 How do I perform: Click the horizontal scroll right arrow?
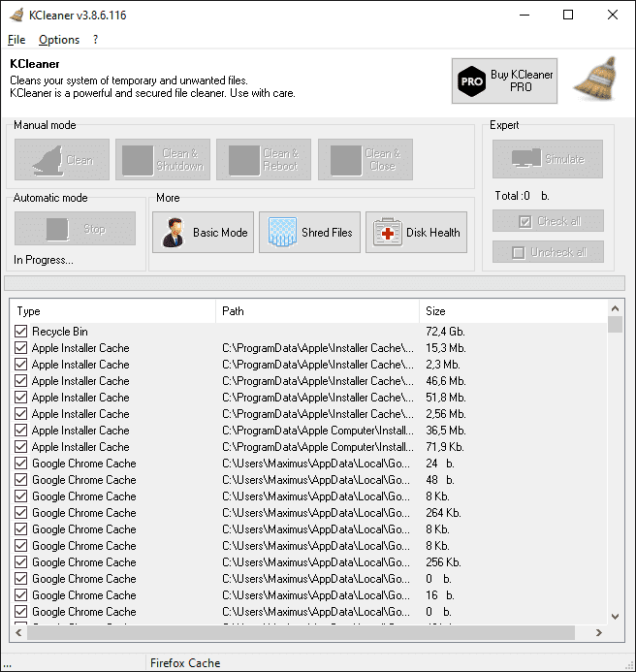[599, 632]
